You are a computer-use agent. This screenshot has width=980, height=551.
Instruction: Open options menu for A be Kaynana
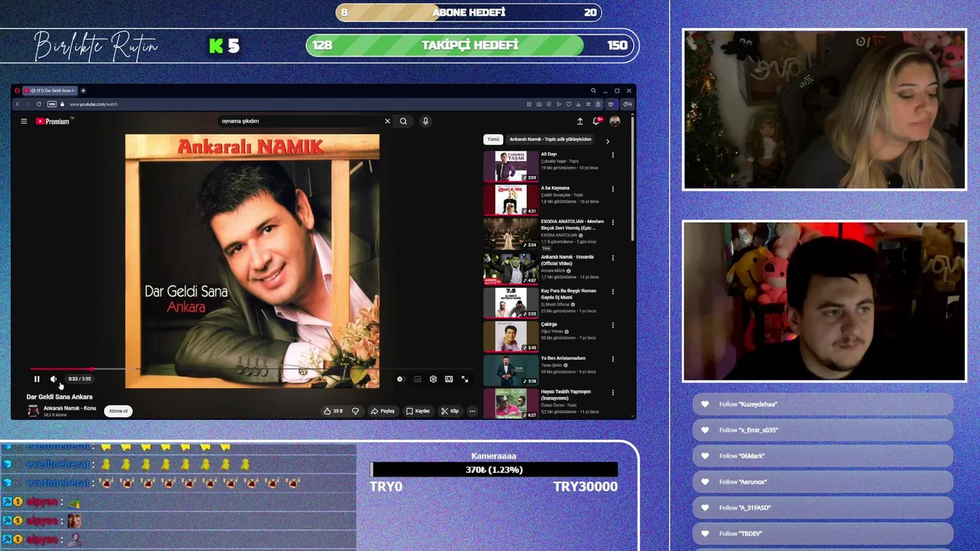[612, 188]
